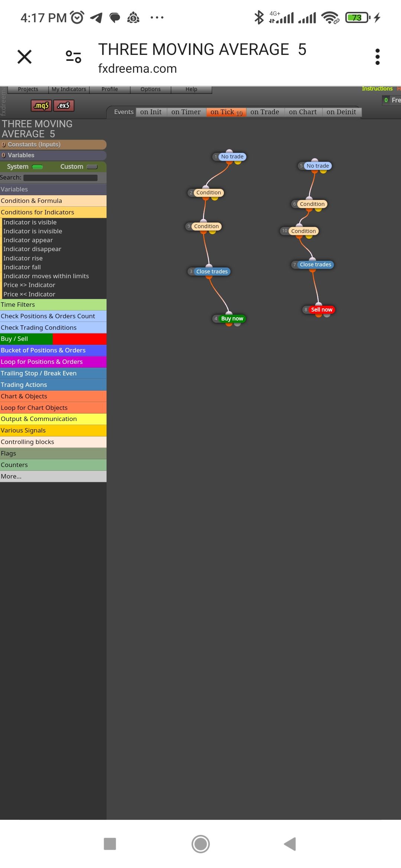Expand Bucket of Positions & Orders category
The height and width of the screenshot is (868, 401).
click(53, 350)
